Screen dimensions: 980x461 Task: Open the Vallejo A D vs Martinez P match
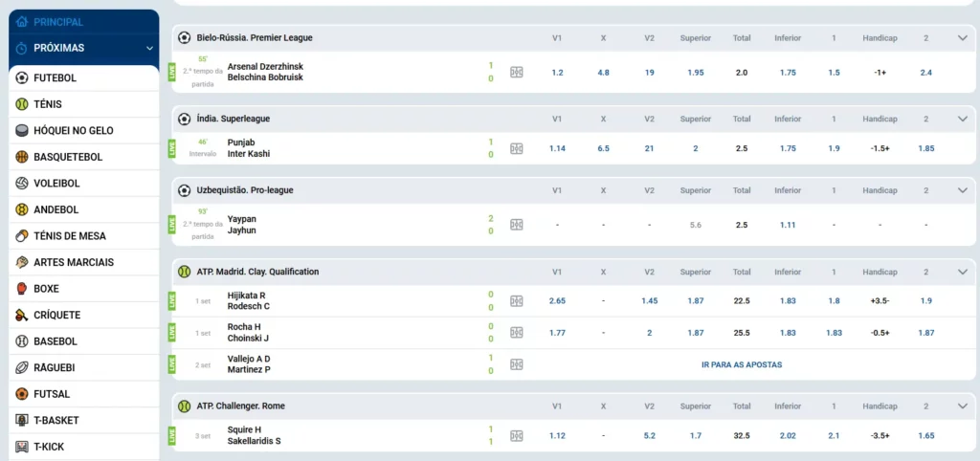click(249, 364)
